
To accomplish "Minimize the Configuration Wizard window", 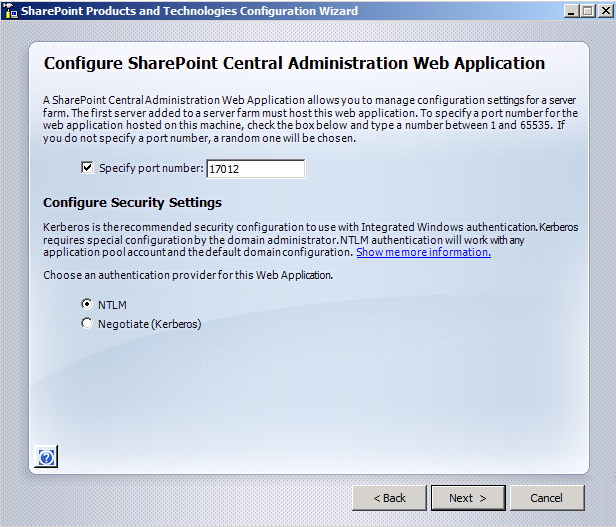I will (571, 11).
